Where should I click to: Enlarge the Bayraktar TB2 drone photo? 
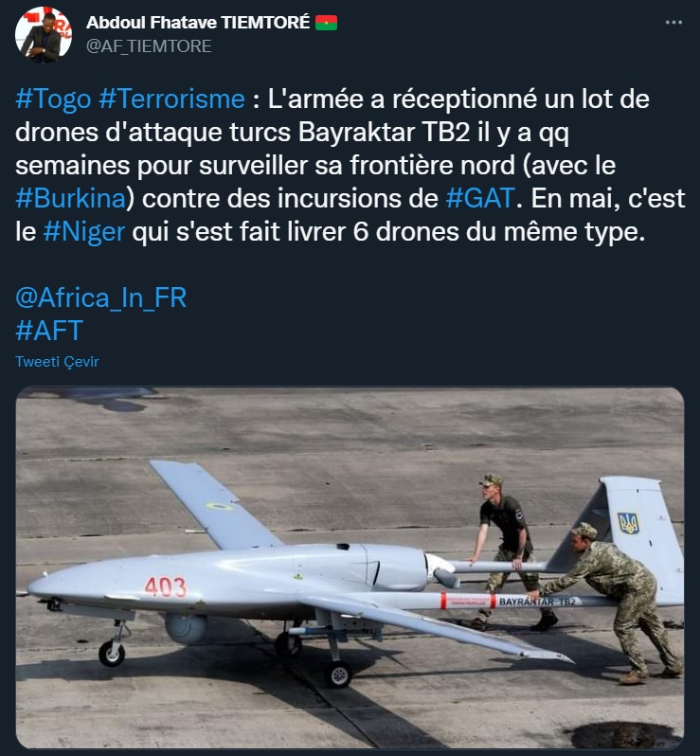350,567
